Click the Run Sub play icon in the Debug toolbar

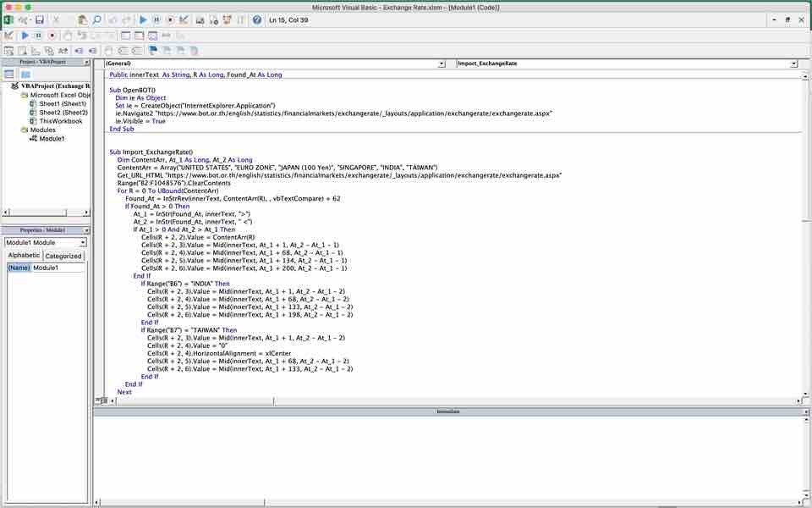25,36
